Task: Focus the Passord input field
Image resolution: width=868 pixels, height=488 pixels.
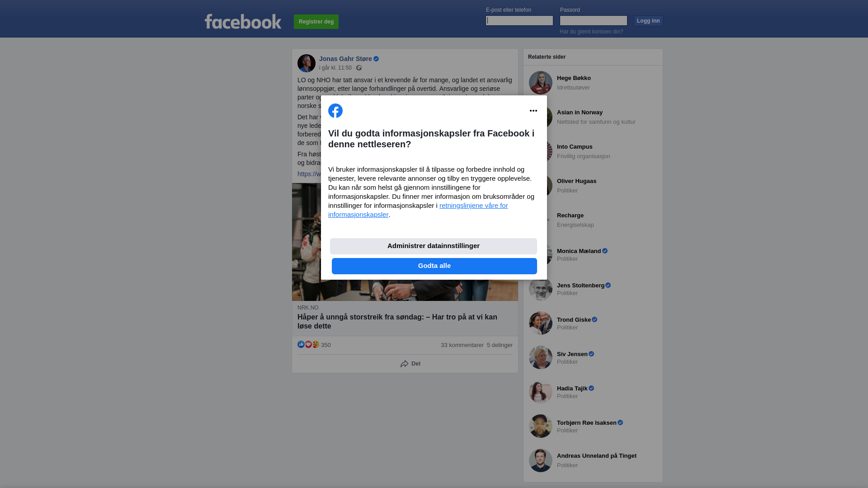Action: [594, 20]
